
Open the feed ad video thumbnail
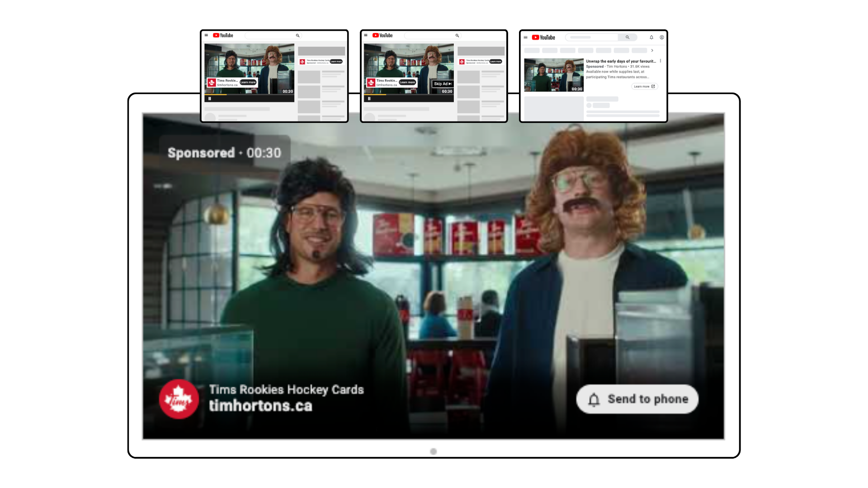click(x=554, y=75)
